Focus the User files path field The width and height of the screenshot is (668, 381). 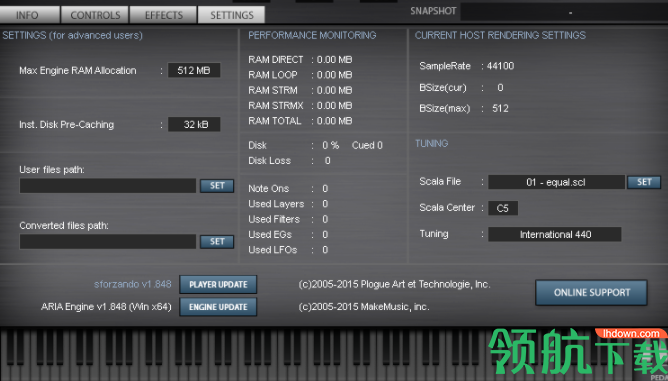(108, 186)
